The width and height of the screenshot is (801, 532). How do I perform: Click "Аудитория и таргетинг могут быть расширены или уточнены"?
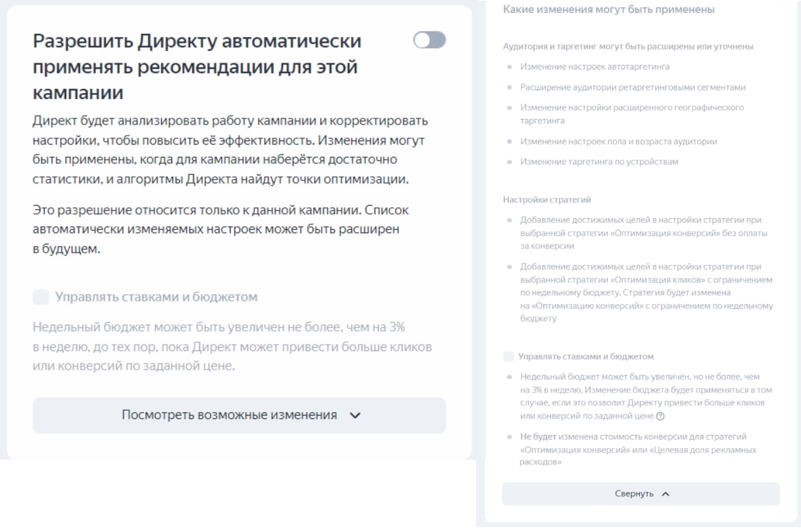(628, 47)
